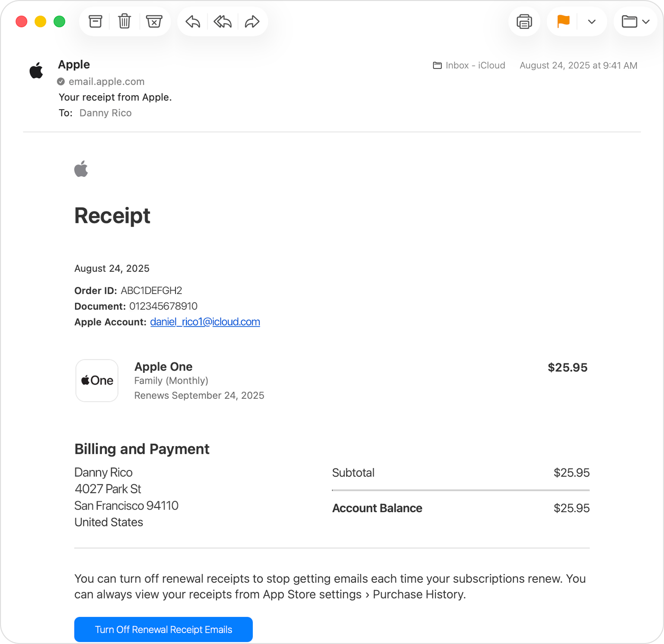Toggle the orange flag on this message

[563, 21]
